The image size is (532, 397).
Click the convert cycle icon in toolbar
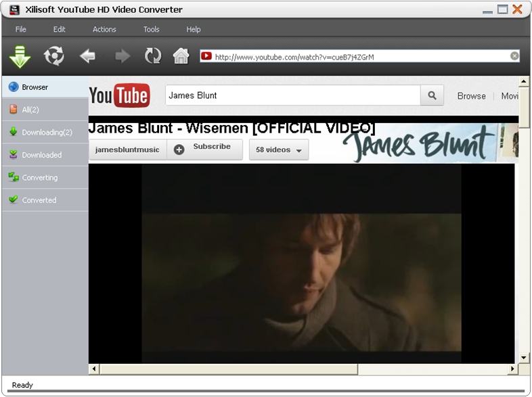tap(54, 56)
